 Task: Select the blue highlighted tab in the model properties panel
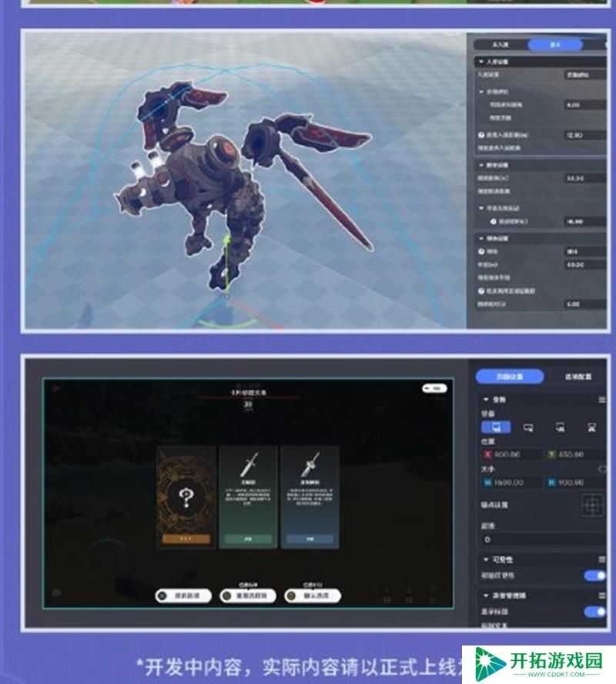point(555,45)
